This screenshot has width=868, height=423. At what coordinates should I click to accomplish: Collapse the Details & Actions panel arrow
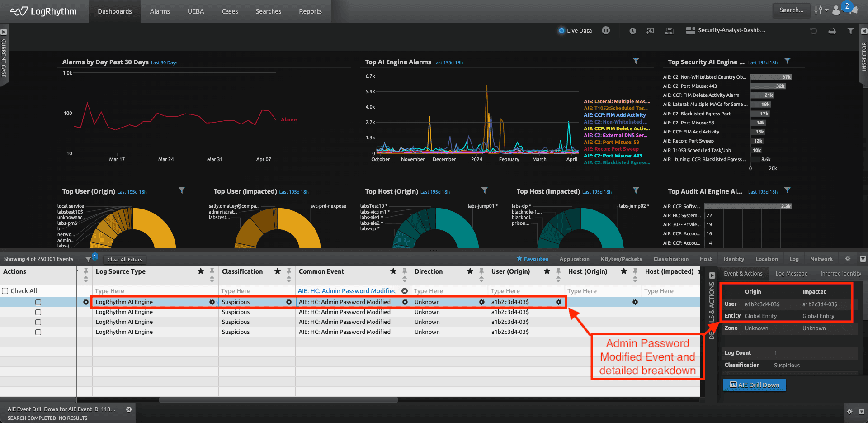(712, 275)
